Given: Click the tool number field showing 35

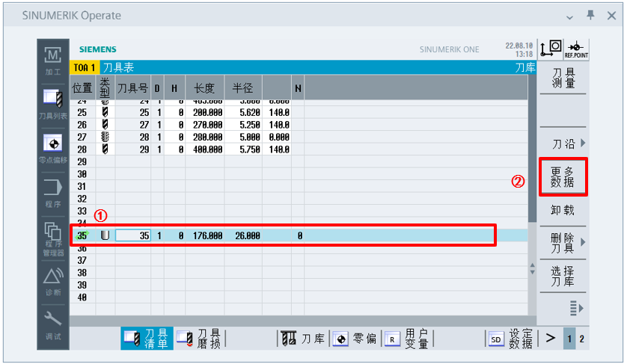Looking at the screenshot, I should coord(132,235).
